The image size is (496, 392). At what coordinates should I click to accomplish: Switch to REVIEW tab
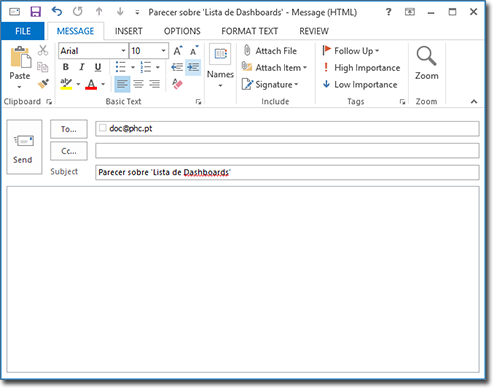coord(314,31)
